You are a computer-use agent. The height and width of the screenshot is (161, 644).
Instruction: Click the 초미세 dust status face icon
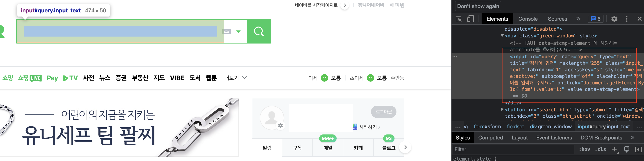[x=370, y=78]
